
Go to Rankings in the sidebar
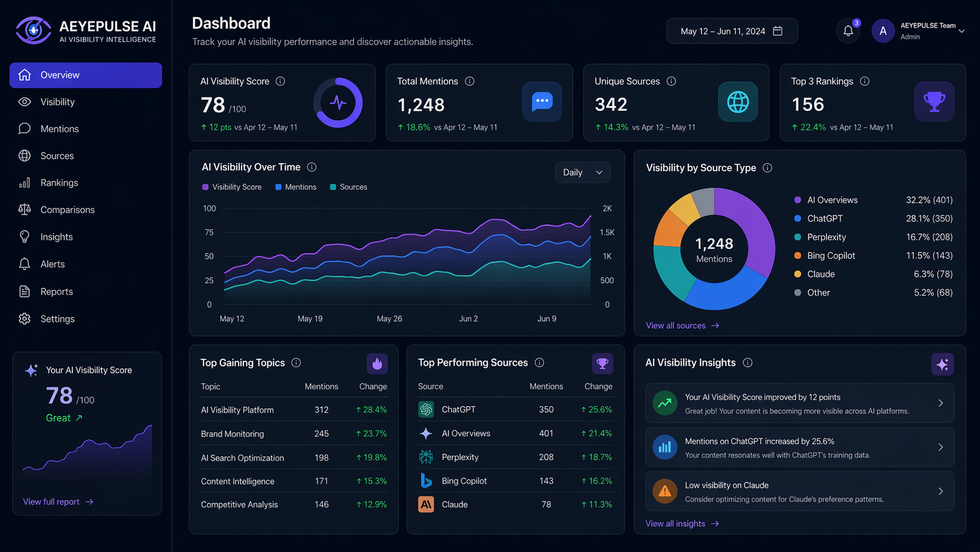(59, 183)
